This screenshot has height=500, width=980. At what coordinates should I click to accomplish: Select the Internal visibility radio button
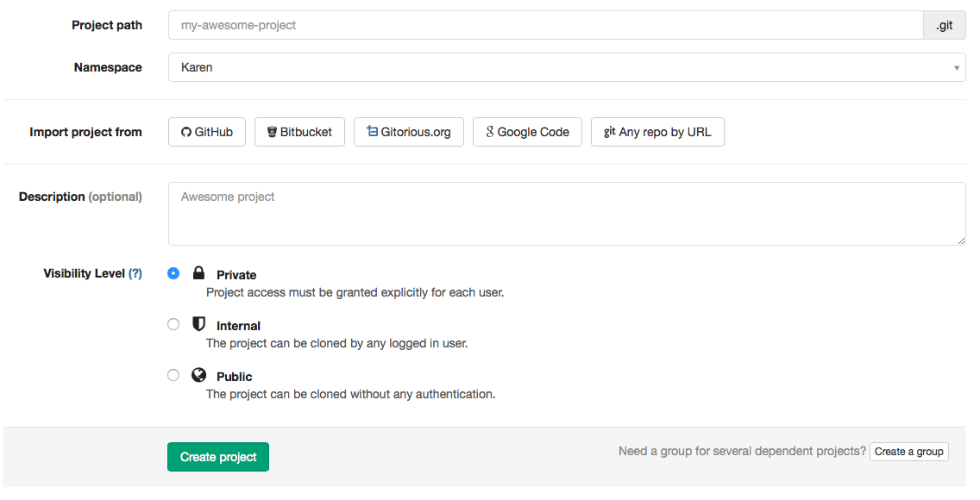pyautogui.click(x=173, y=324)
